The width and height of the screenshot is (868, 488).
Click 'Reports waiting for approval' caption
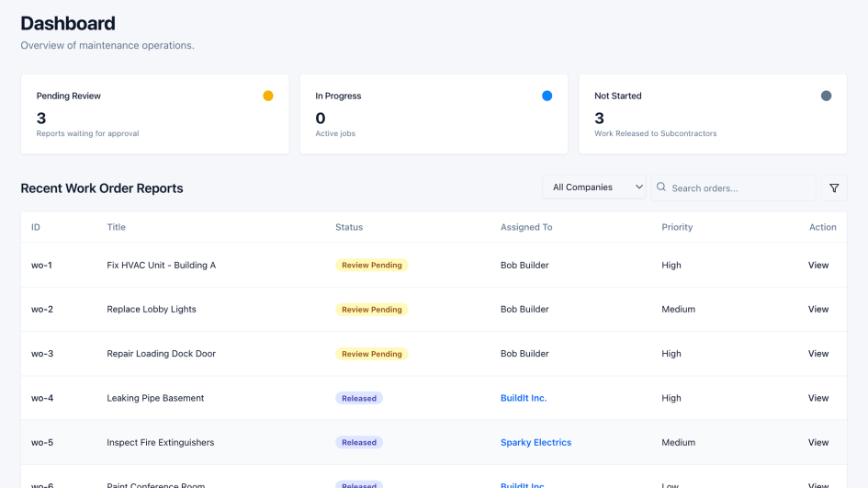[x=87, y=133]
